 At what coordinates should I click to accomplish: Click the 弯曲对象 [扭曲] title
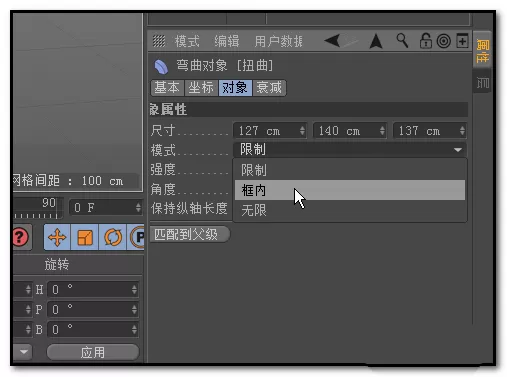click(x=224, y=66)
